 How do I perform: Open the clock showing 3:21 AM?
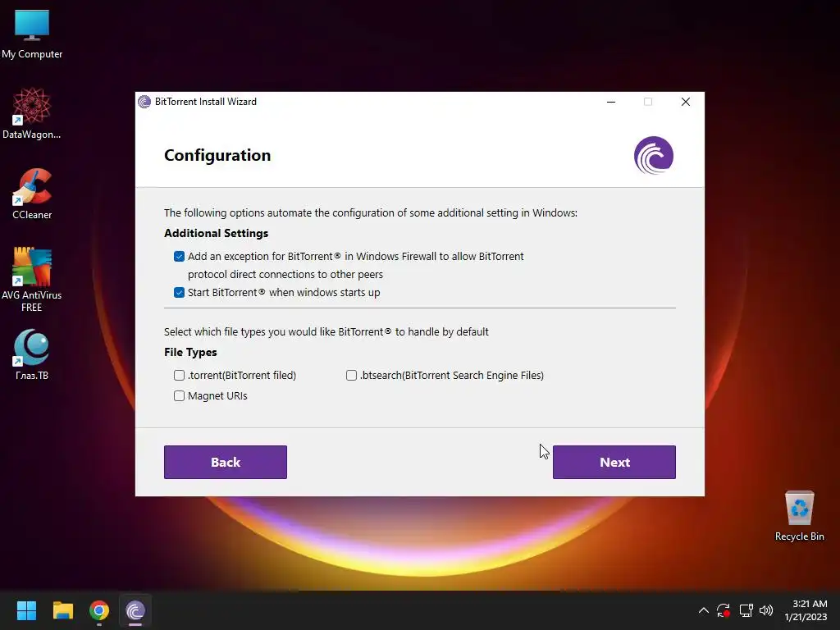click(x=806, y=610)
